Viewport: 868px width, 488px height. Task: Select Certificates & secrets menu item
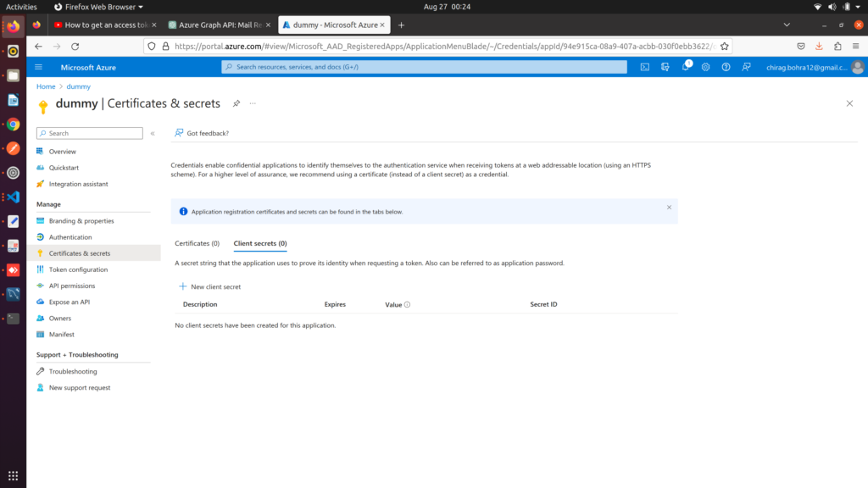click(93, 253)
